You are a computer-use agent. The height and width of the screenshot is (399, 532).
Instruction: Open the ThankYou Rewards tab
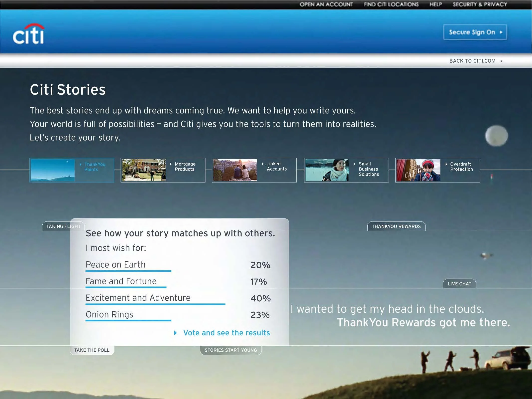point(396,226)
